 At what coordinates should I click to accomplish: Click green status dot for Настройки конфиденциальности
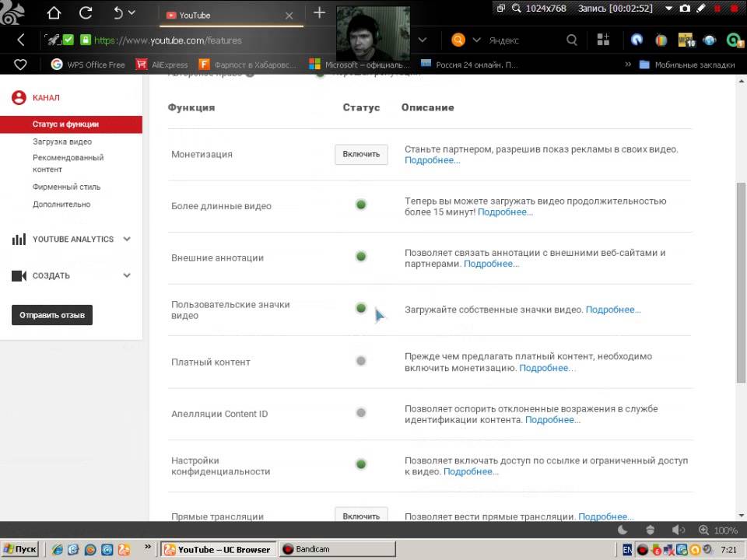pos(361,464)
